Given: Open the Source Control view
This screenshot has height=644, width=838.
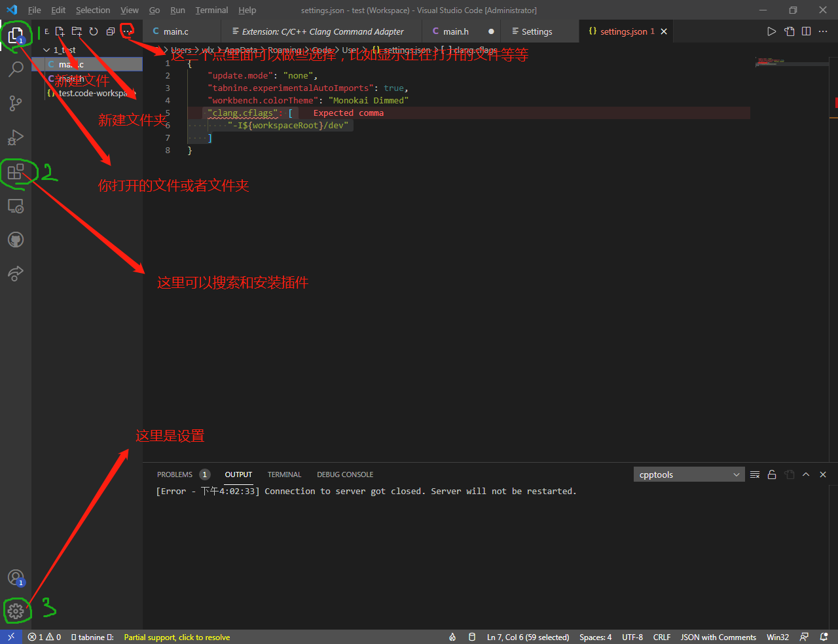Looking at the screenshot, I should click(x=16, y=103).
